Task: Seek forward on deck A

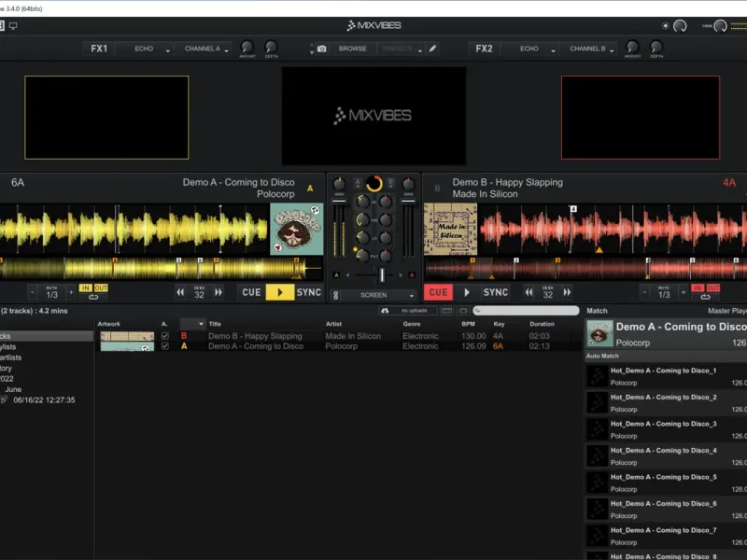Action: pyautogui.click(x=218, y=292)
